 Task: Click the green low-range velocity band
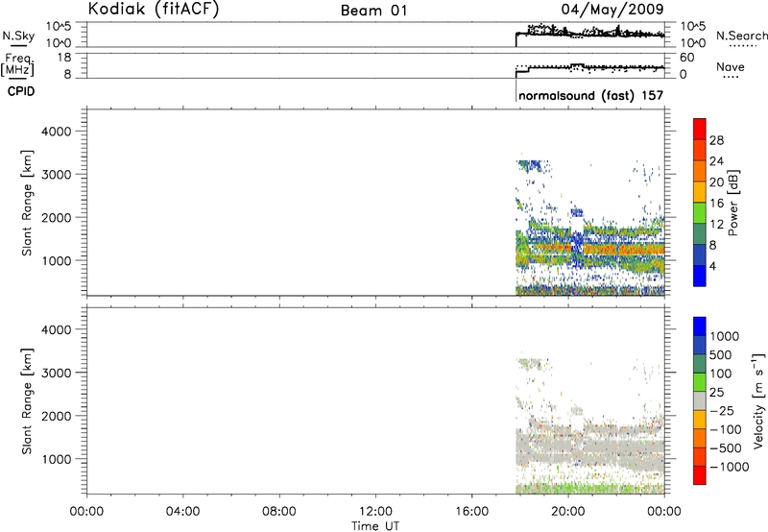tap(590, 488)
